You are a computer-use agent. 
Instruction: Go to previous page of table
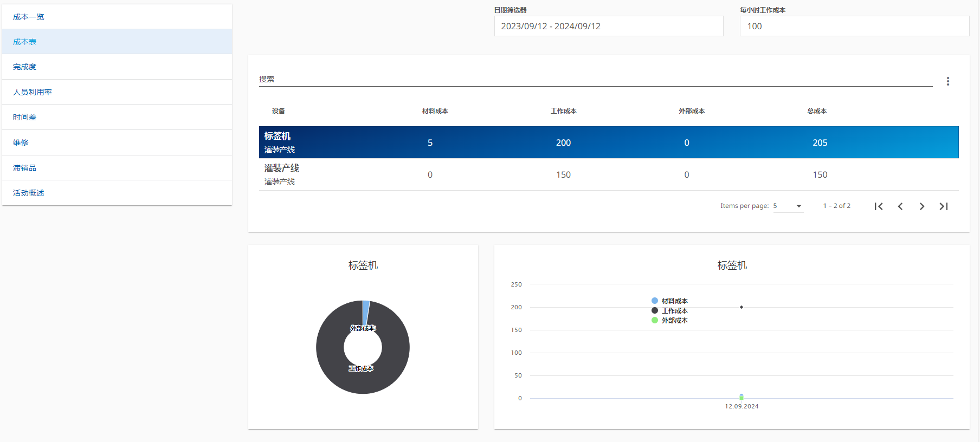point(900,206)
